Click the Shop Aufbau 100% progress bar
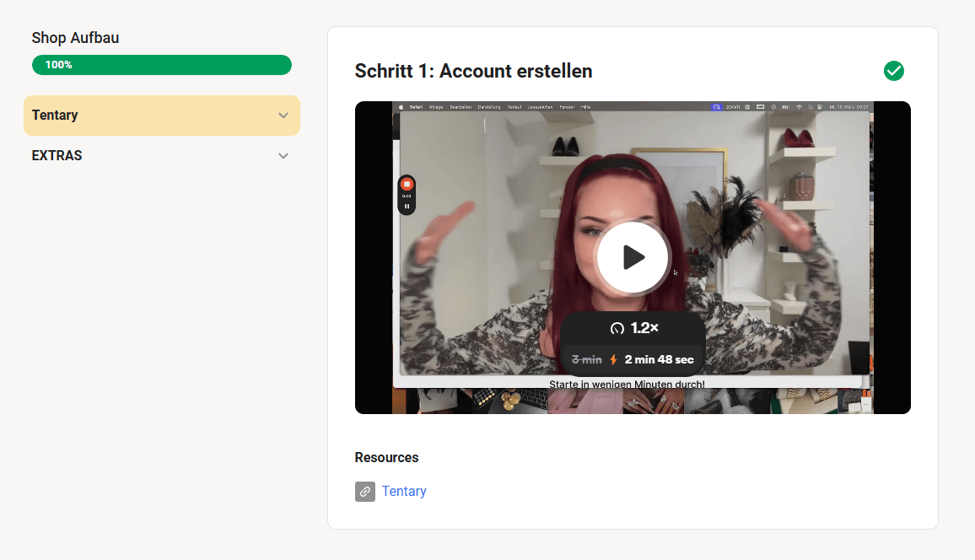This screenshot has height=560, width=975. pos(162,65)
